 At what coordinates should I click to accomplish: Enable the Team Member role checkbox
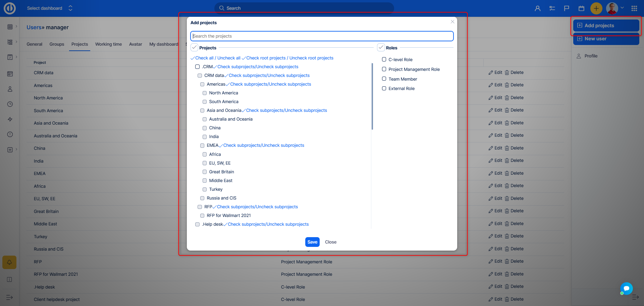[x=384, y=79]
